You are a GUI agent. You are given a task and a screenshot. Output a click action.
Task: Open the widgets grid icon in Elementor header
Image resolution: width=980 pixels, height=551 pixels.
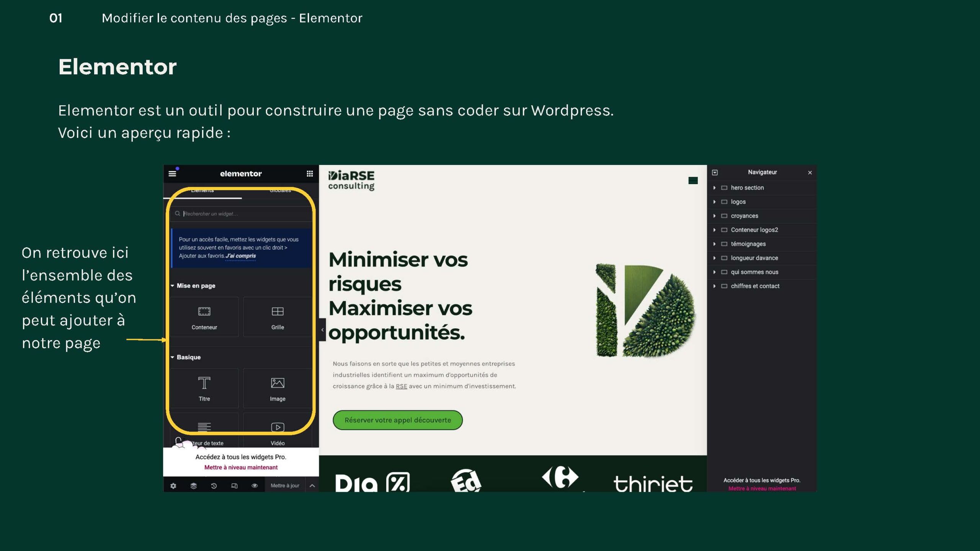tap(310, 174)
